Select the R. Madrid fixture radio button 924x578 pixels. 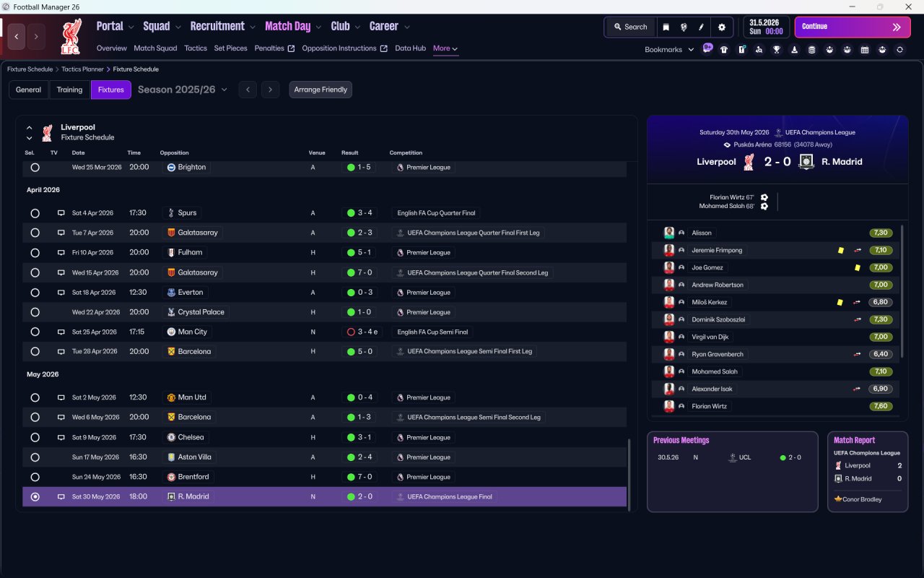tap(35, 497)
